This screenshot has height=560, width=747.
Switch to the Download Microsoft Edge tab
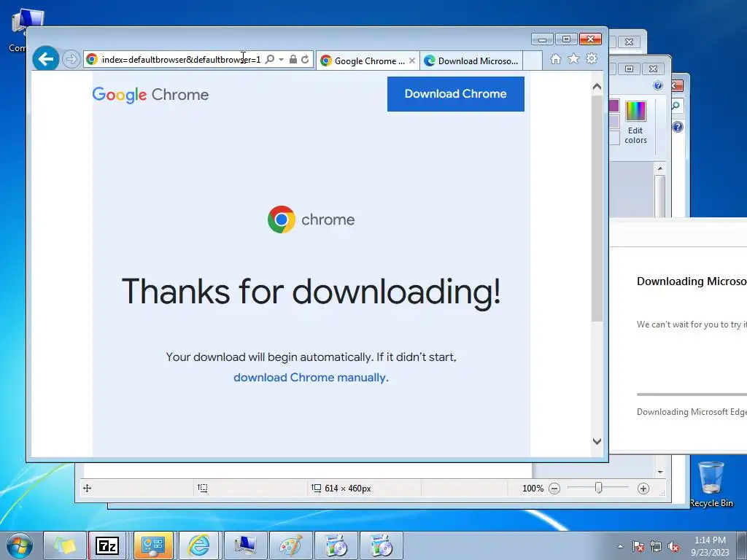click(x=471, y=61)
